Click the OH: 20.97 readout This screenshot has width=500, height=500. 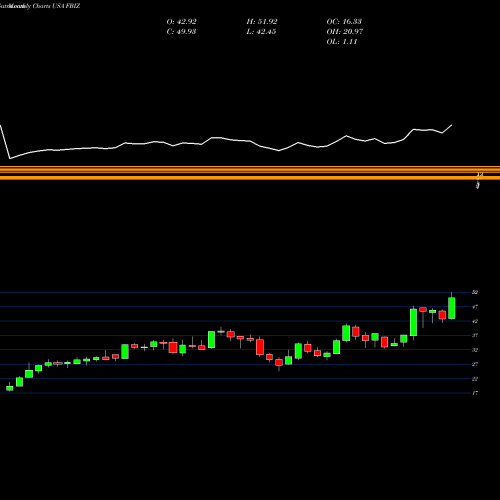pos(345,32)
